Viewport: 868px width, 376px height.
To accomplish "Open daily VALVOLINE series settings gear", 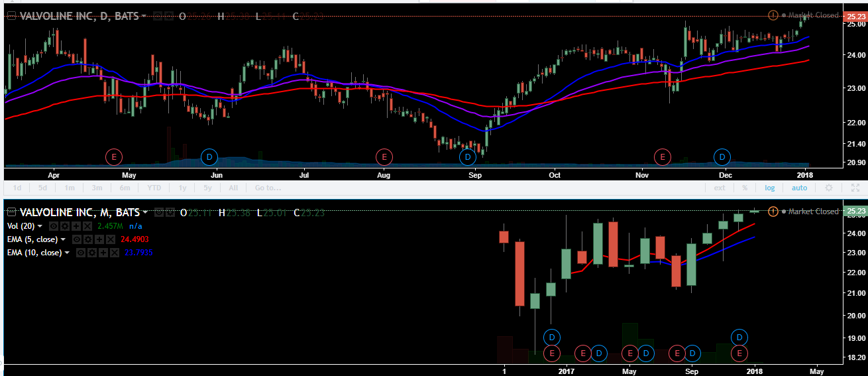I will point(170,16).
